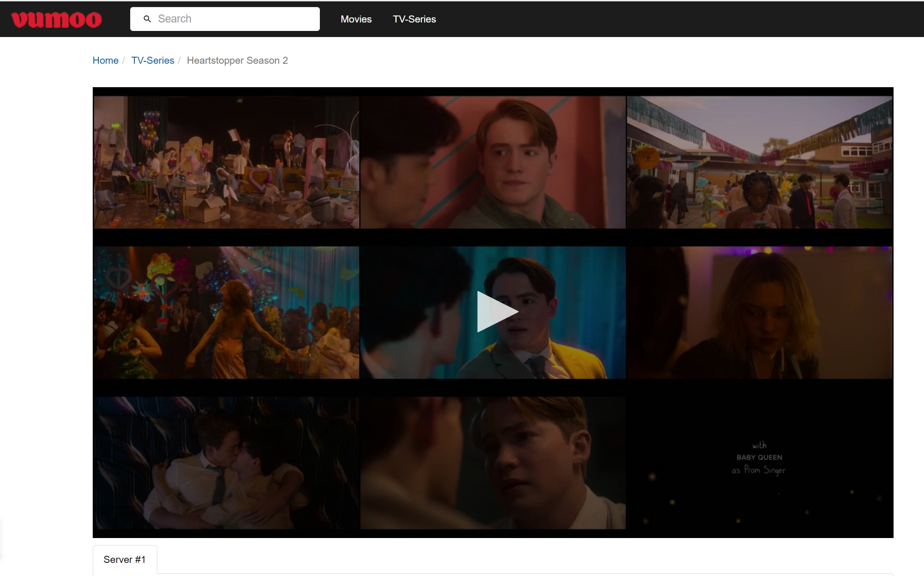The width and height of the screenshot is (924, 576).
Task: Open the TV-Series breadcrumb link
Action: click(x=153, y=60)
